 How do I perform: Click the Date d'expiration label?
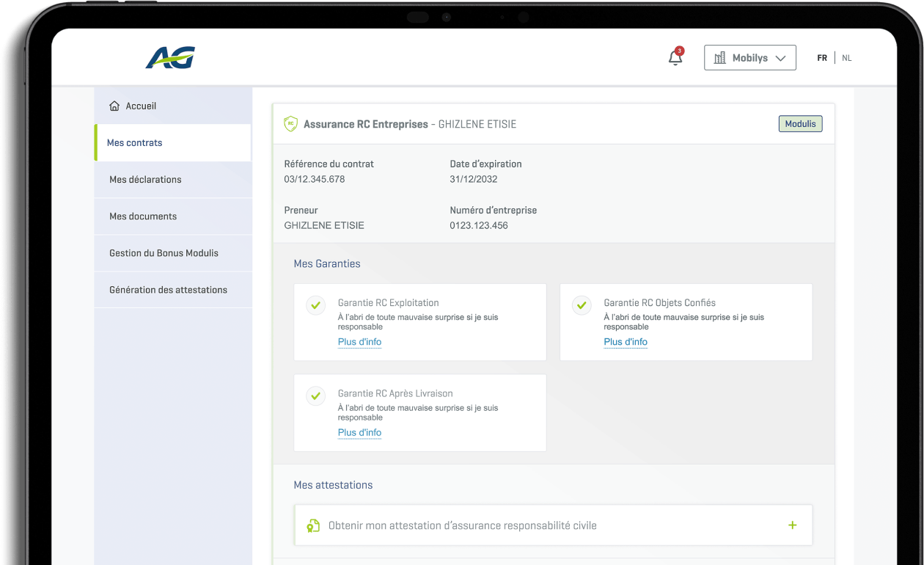(x=486, y=164)
